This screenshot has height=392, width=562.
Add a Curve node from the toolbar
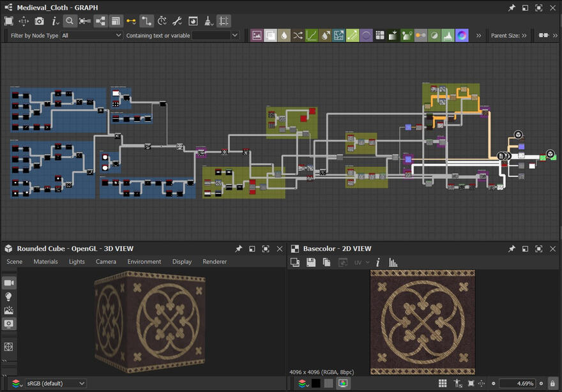(312, 36)
